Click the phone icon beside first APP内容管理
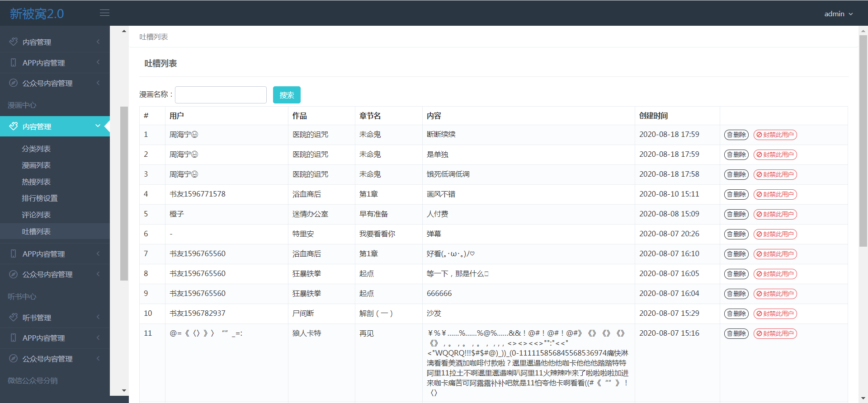Viewport: 868px width, 403px height. [14, 62]
